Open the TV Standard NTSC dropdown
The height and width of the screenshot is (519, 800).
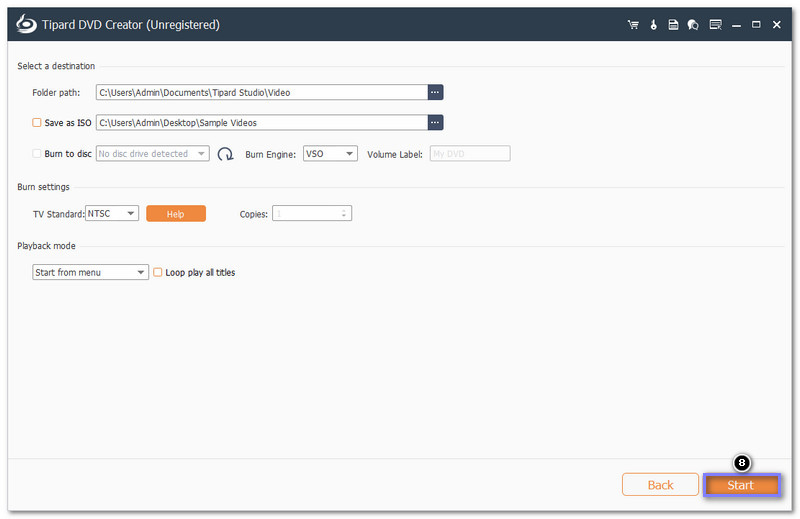click(112, 213)
